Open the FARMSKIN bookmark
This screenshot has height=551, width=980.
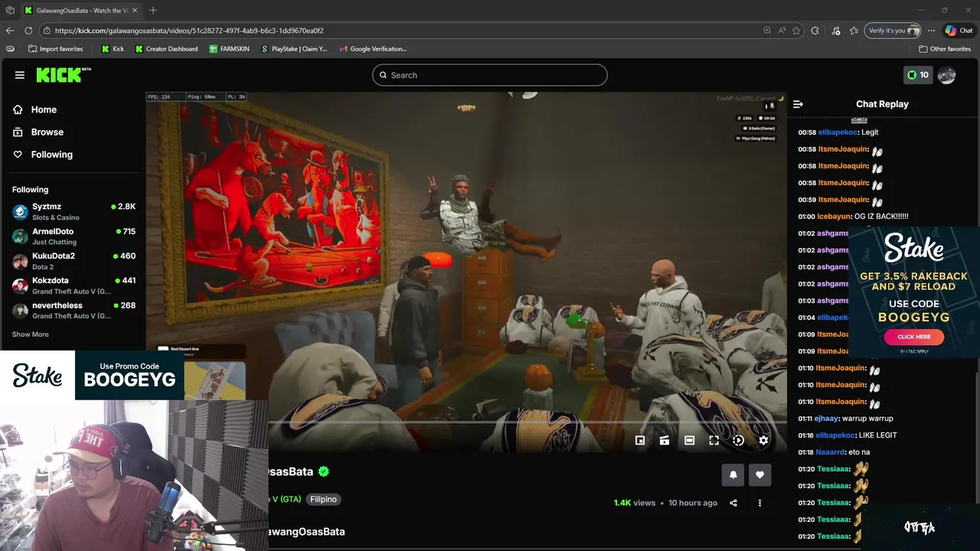229,49
